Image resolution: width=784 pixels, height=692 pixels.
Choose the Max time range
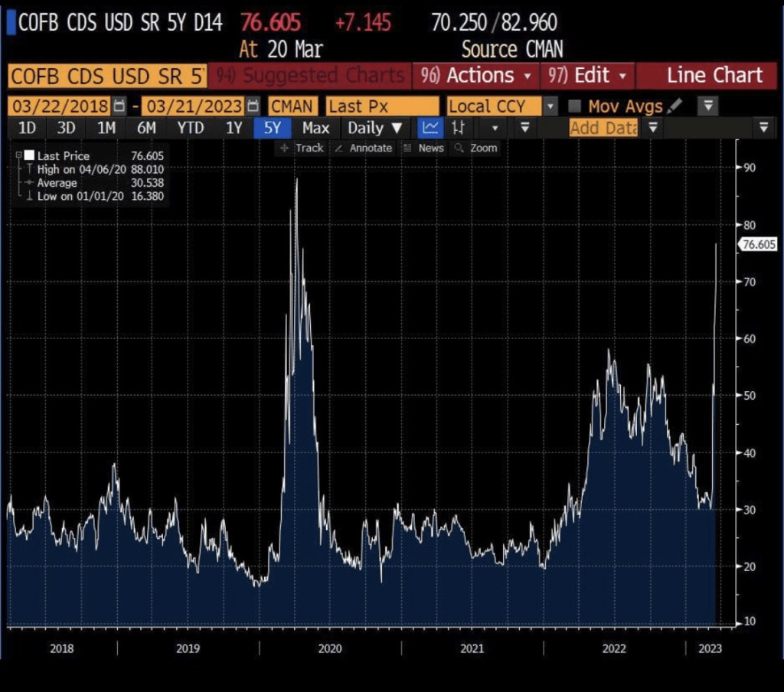coord(315,128)
